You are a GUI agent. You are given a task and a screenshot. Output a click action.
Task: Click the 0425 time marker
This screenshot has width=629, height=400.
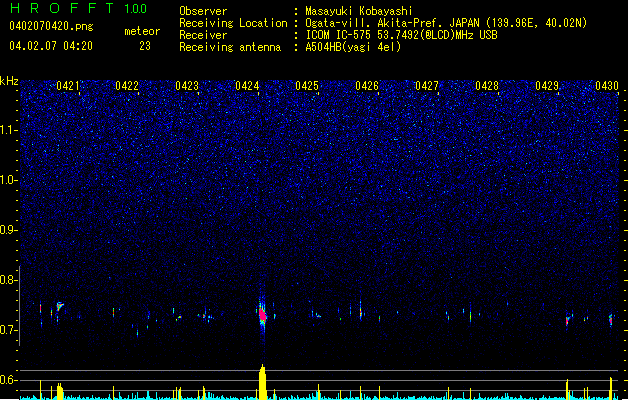[307, 86]
